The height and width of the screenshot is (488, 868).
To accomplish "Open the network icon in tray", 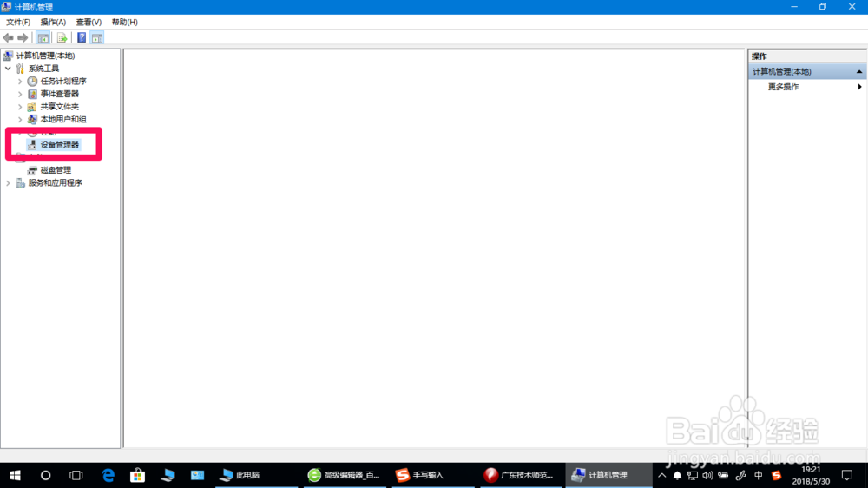I will point(693,475).
